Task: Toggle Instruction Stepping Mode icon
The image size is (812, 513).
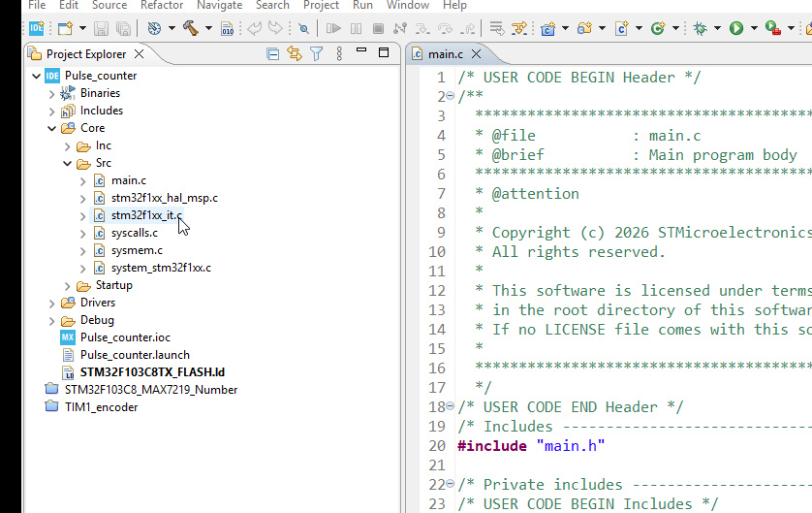Action: tap(519, 28)
